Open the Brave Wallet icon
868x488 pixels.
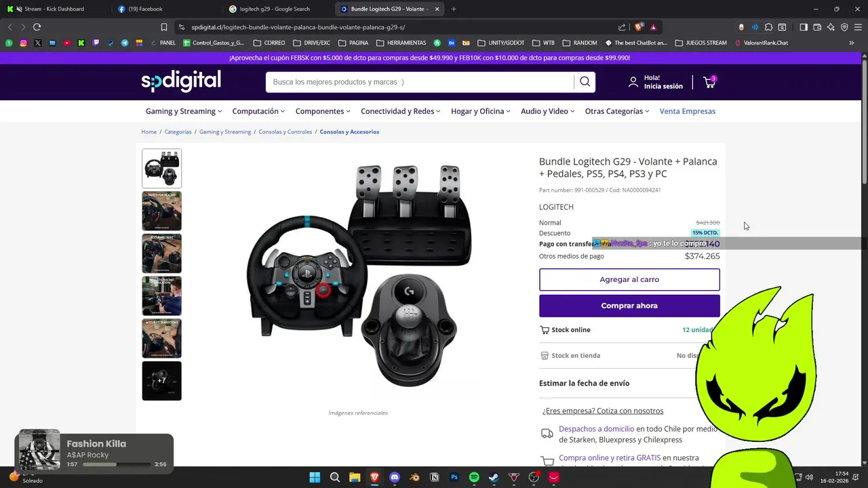(817, 27)
